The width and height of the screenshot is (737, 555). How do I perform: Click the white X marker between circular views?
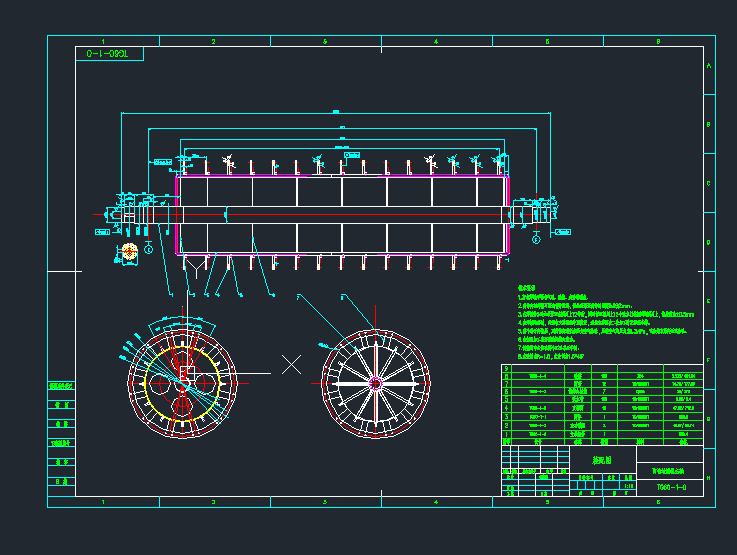click(291, 364)
